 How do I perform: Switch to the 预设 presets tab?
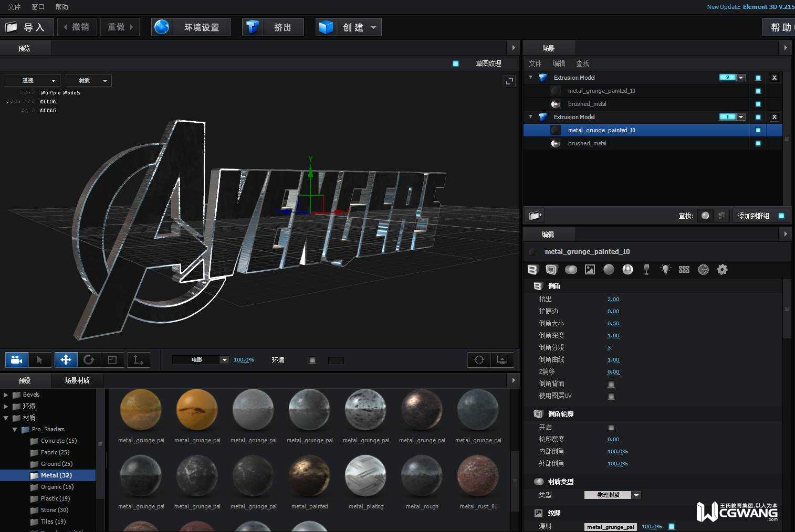(25, 380)
